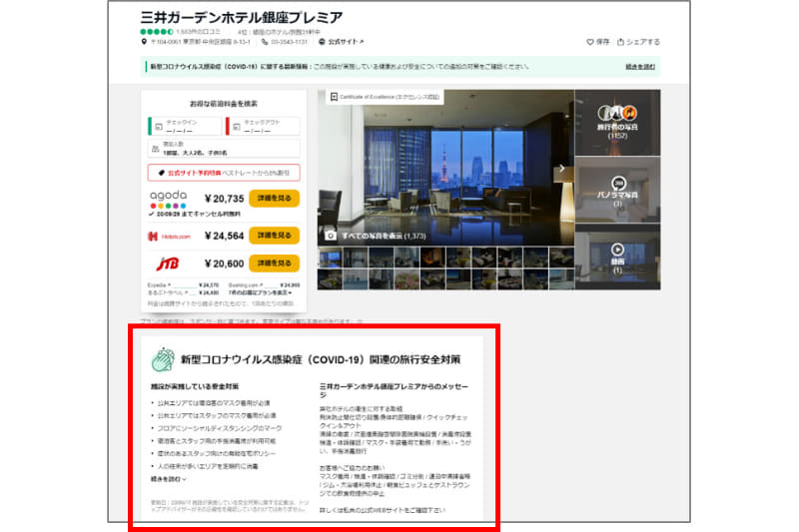Click 公共エリアではスタッフのマスク着用が必須 item
Screen dimensions: 799x532
point(217,415)
